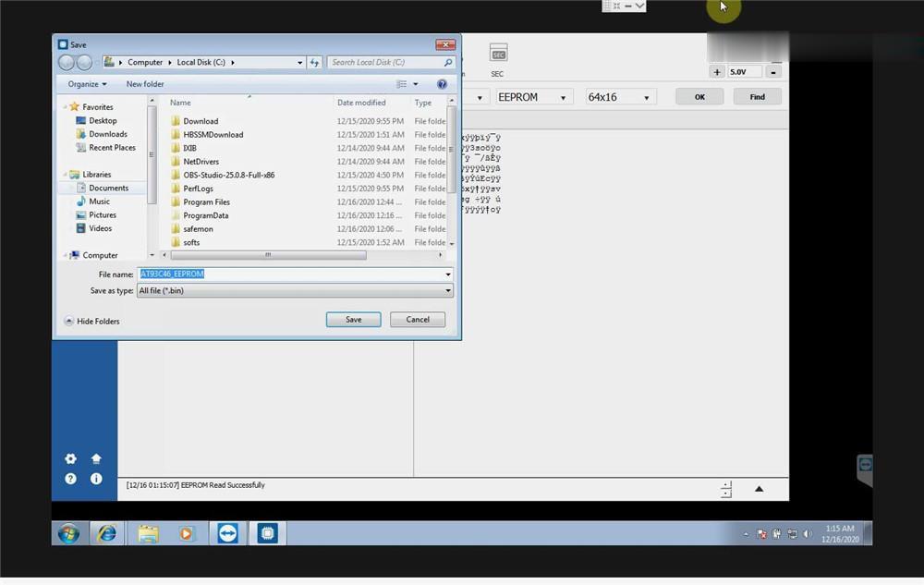Image resolution: width=924 pixels, height=585 pixels.
Task: Click the file list vertical scrollbar
Action: 452,150
